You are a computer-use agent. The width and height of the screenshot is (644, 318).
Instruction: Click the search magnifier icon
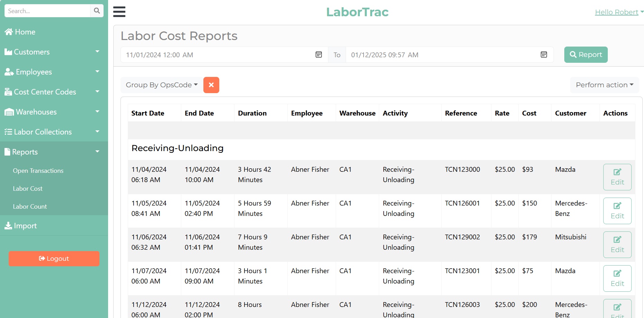tap(97, 11)
